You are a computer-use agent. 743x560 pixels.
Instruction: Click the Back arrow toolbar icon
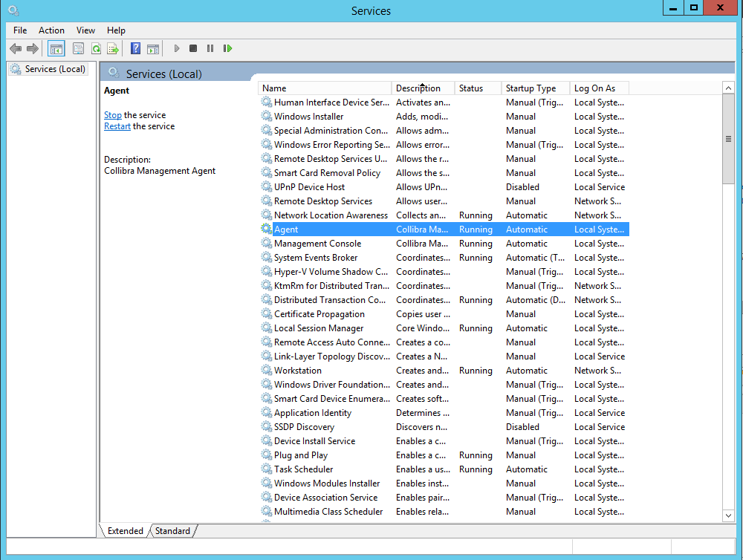16,49
